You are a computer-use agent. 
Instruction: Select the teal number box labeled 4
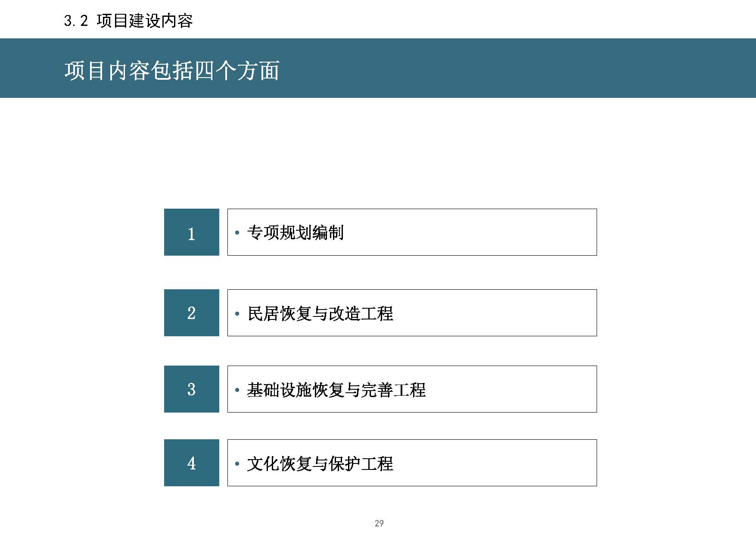[192, 463]
